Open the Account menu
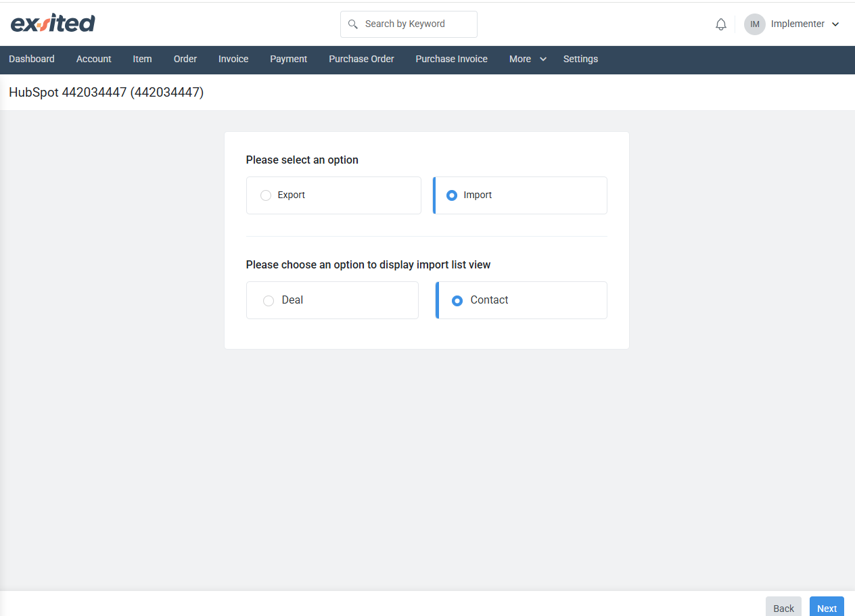855x616 pixels. pyautogui.click(x=94, y=59)
